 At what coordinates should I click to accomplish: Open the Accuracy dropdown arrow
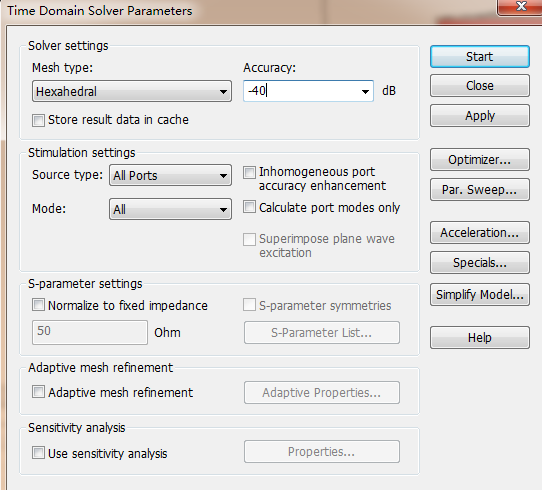(x=365, y=92)
